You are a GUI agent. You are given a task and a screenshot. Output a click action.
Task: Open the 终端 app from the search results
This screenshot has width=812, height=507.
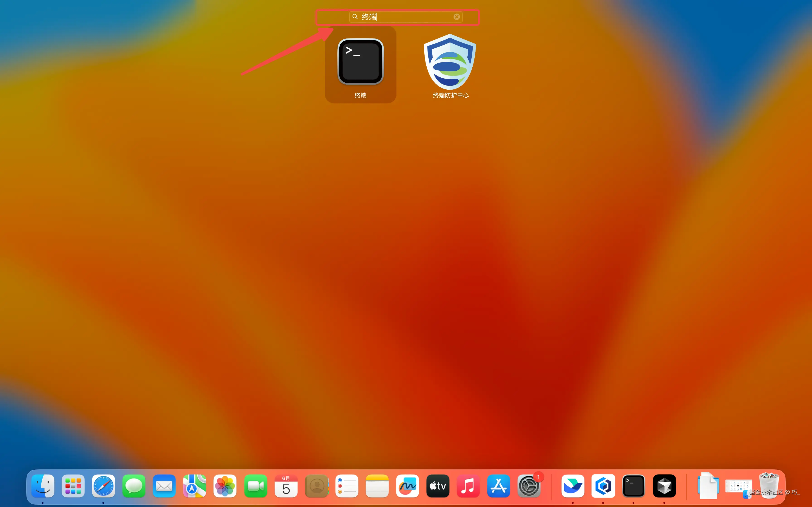coord(360,62)
